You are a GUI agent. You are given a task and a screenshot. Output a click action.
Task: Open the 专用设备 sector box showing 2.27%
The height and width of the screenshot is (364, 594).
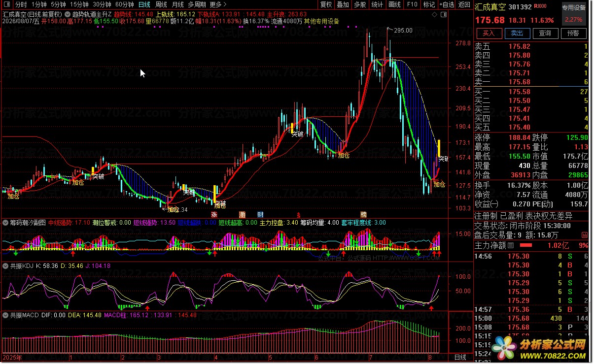[574, 14]
